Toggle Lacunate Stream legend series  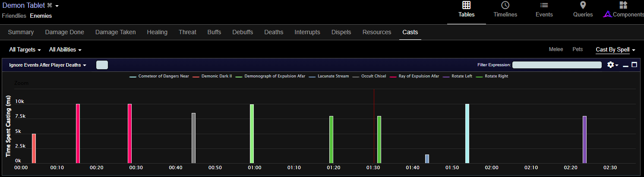[x=329, y=76]
